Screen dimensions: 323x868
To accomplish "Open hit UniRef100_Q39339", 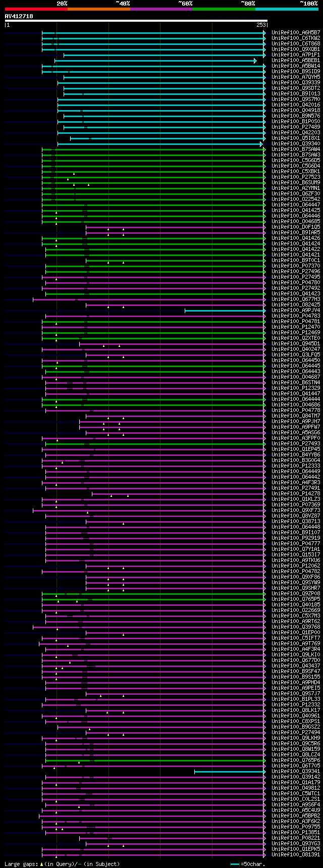I will (x=296, y=82).
